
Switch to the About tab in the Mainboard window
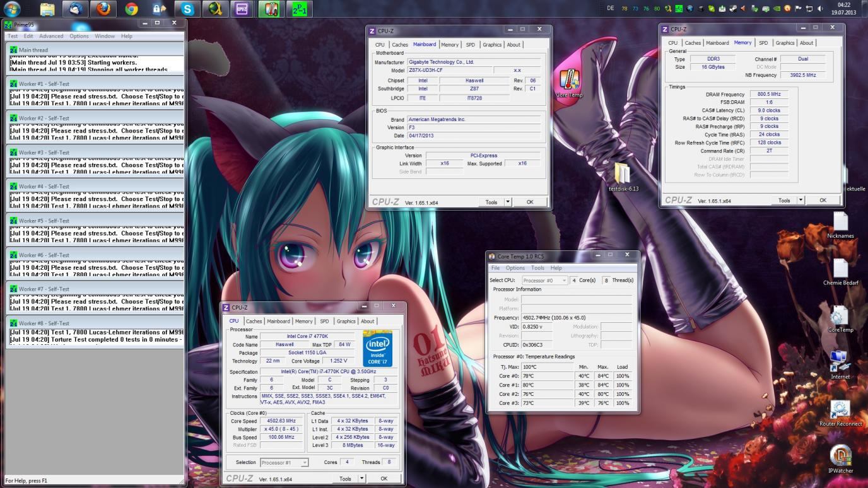point(513,45)
